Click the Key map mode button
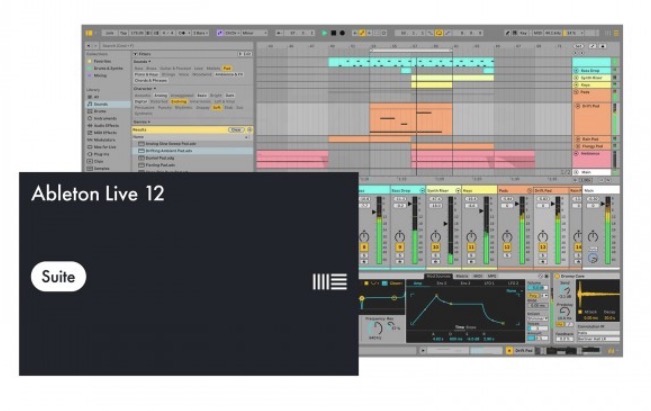The image size is (651, 411). [x=523, y=33]
